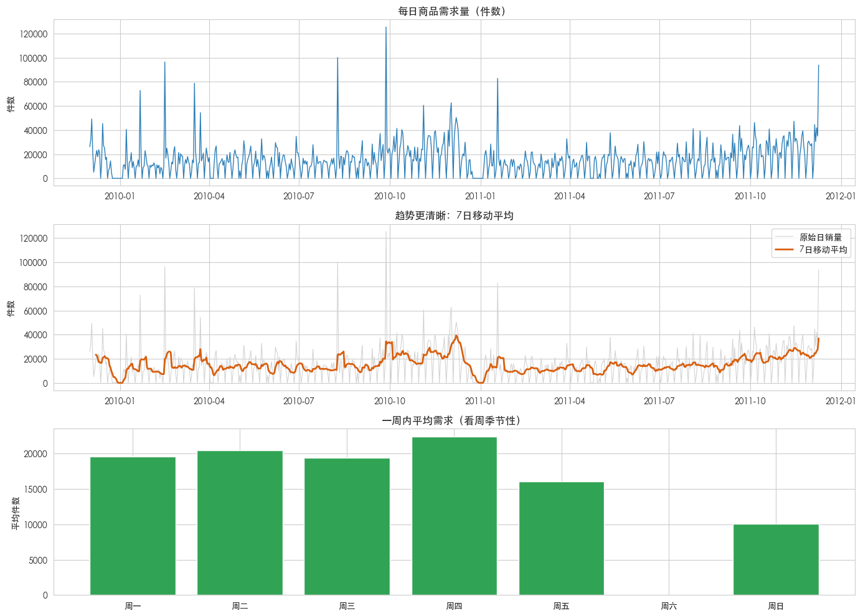Click the green bar for 周日

pos(776,560)
